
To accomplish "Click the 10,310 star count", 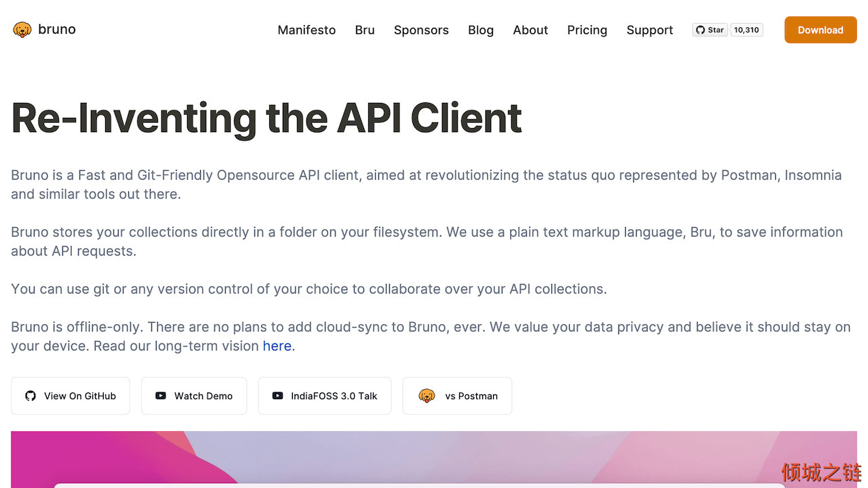I will pos(747,30).
